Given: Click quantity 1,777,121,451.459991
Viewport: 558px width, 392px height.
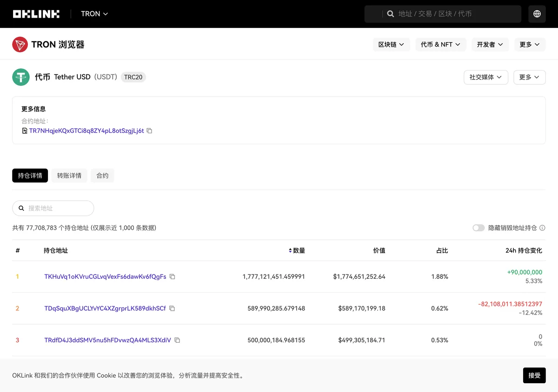Looking at the screenshot, I should [x=273, y=277].
